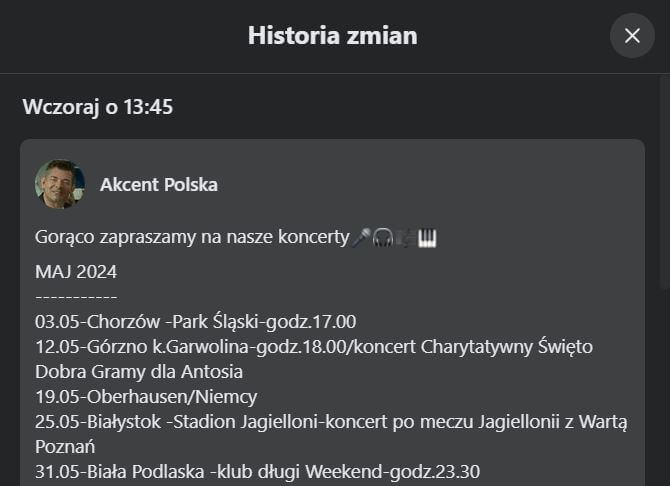Click the microphone emoji in the post

tap(362, 238)
